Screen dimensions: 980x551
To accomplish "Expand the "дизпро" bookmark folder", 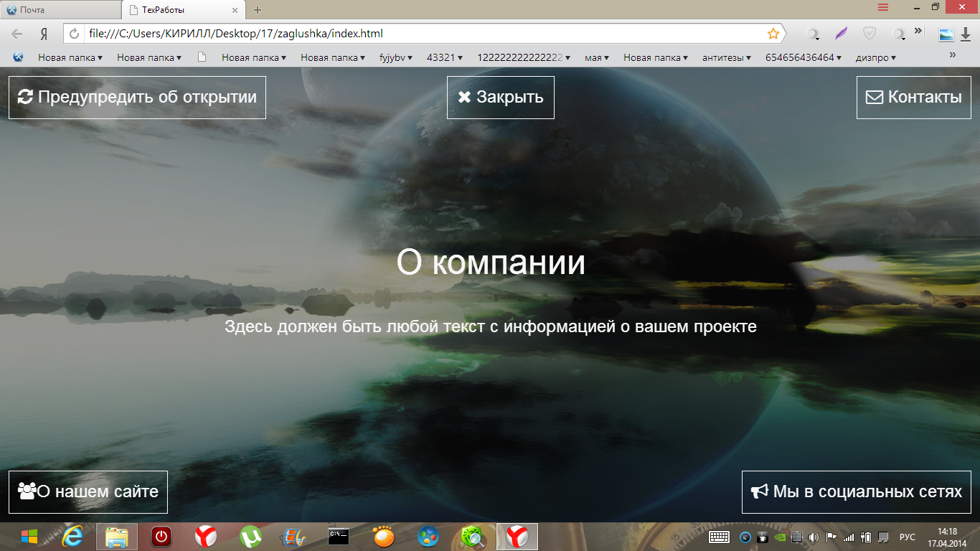I will 876,57.
